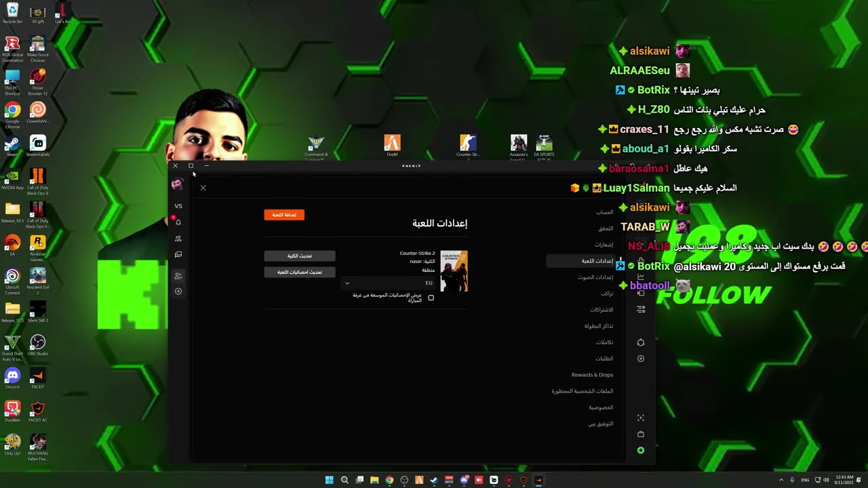Viewport: 868px width, 488px height.
Task: Open إعدادات الصوت settings section
Action: point(595,277)
